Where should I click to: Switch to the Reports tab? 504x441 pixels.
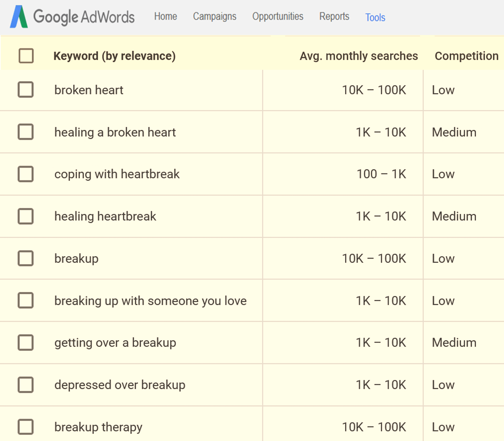pyautogui.click(x=334, y=16)
